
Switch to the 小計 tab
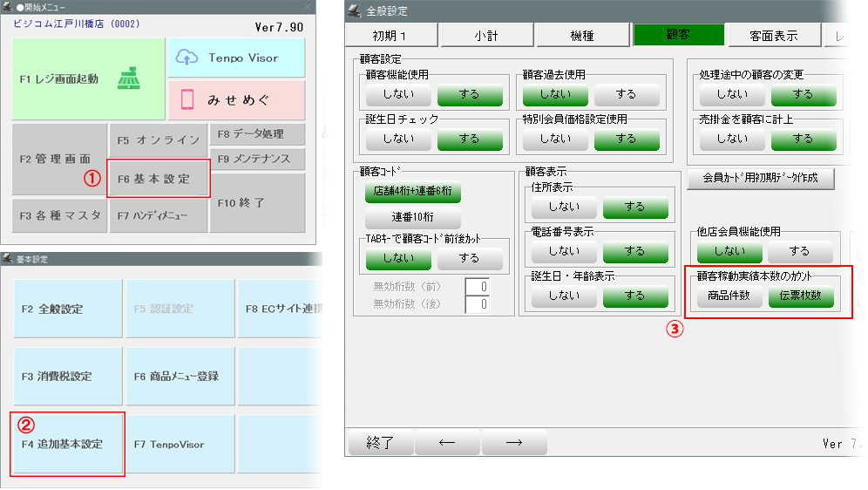point(486,36)
